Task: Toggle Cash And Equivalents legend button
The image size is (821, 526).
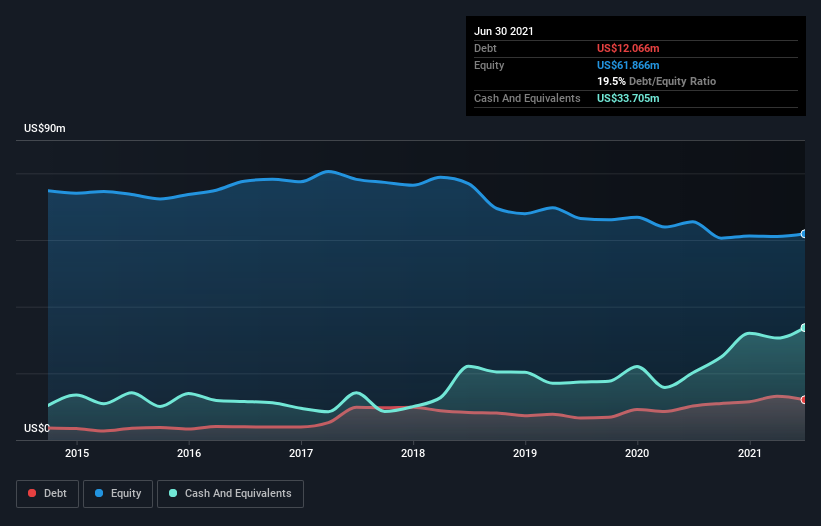Action: tap(230, 494)
